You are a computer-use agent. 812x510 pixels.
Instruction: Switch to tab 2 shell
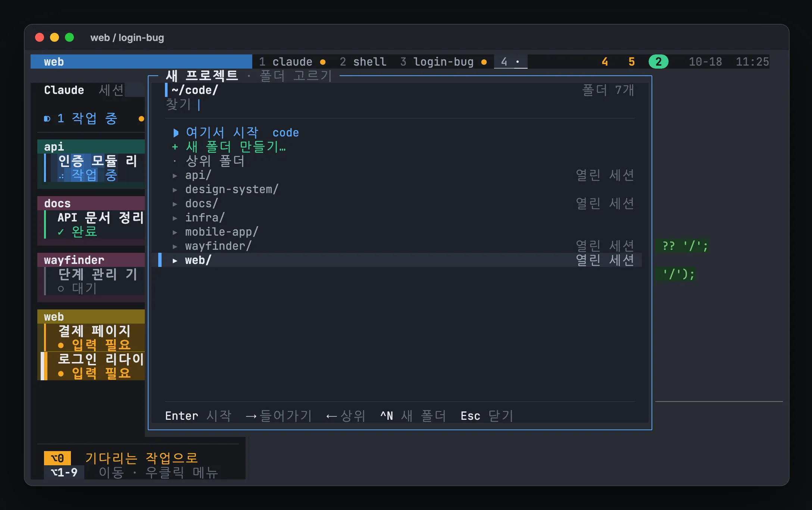(x=363, y=62)
